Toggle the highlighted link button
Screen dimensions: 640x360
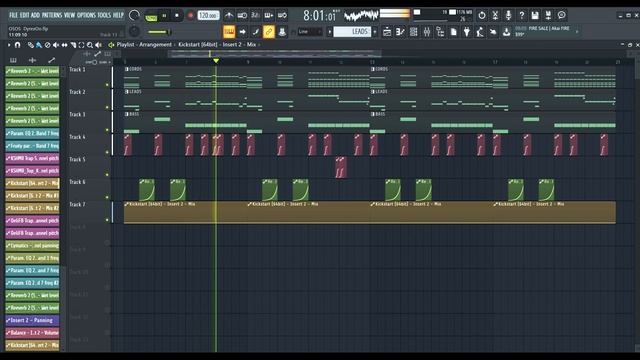(269, 31)
